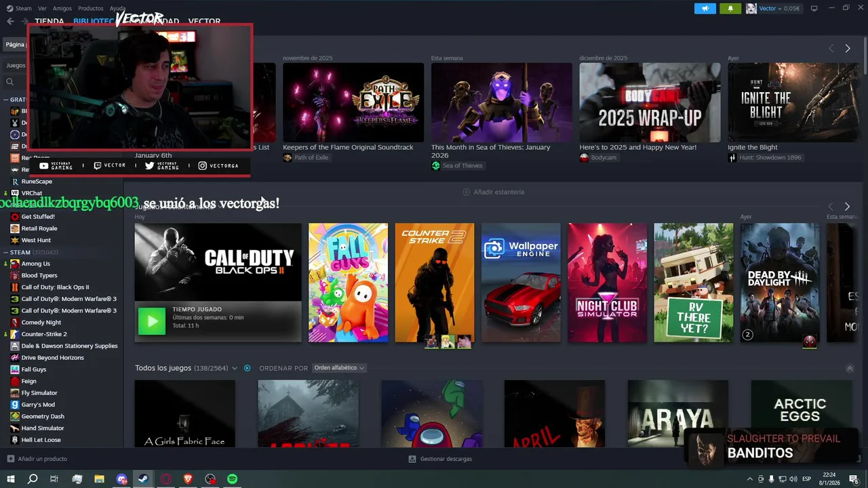Open the Orden alfabético sort dropdown
The height and width of the screenshot is (488, 868).
[339, 368]
